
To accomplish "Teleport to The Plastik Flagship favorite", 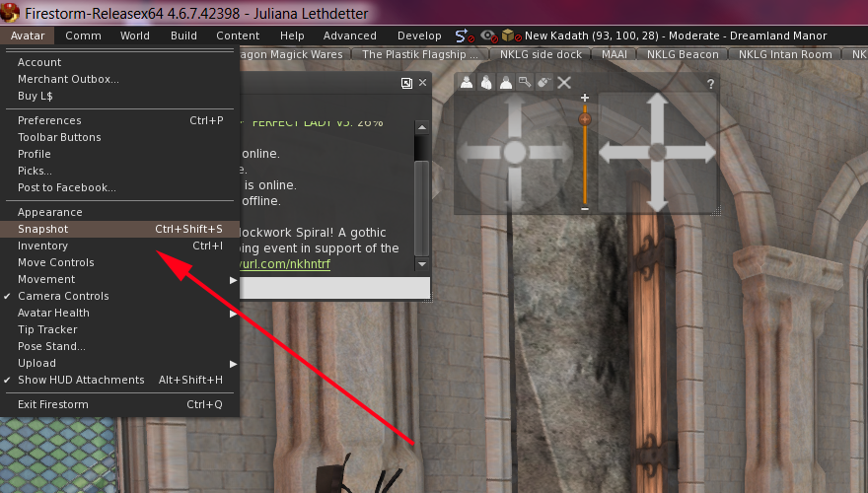I will 419,54.
